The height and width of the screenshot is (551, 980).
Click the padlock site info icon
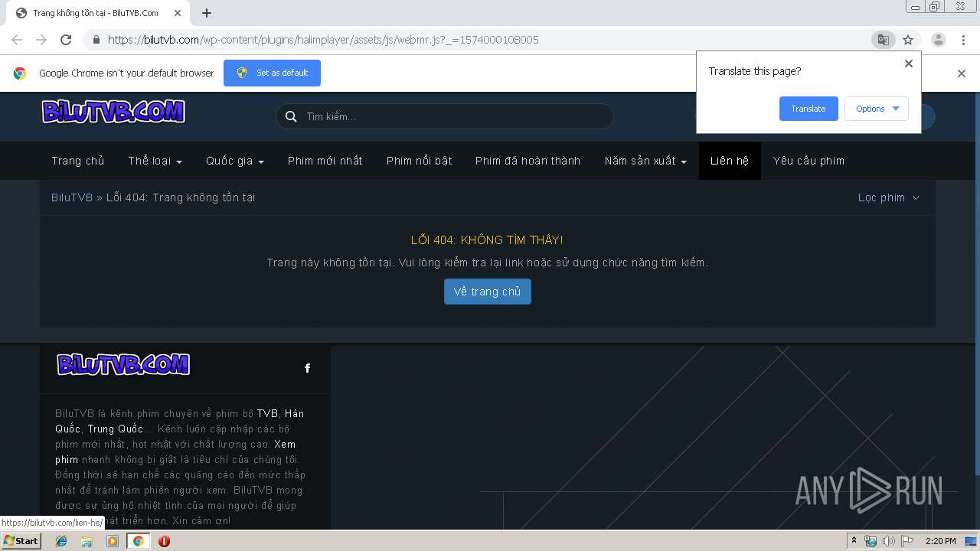pos(96,40)
